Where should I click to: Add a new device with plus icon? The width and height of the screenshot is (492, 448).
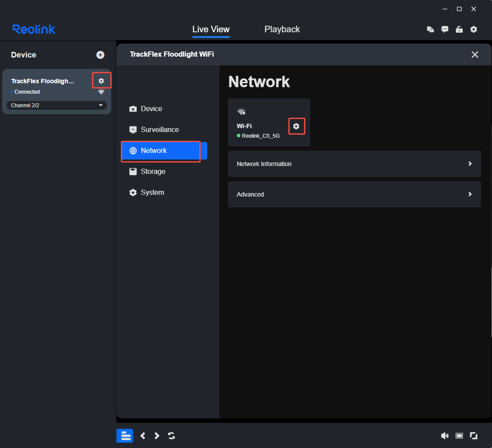(100, 55)
